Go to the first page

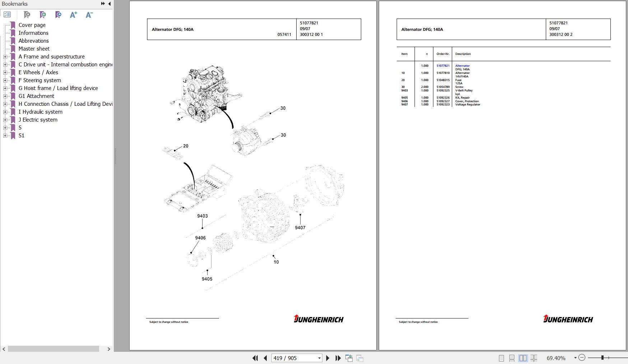tap(255, 358)
